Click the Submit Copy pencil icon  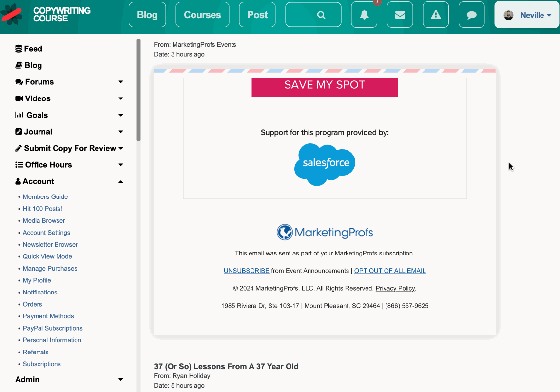[19, 148]
